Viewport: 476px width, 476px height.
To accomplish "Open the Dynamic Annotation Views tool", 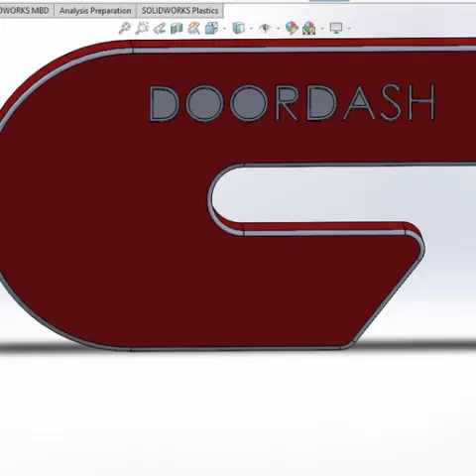I will (x=193, y=28).
